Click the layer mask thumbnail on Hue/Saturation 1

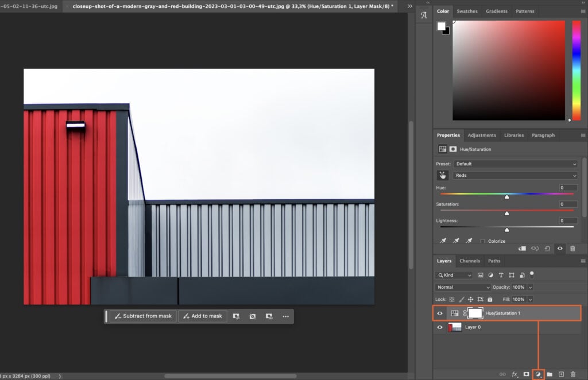click(x=474, y=313)
